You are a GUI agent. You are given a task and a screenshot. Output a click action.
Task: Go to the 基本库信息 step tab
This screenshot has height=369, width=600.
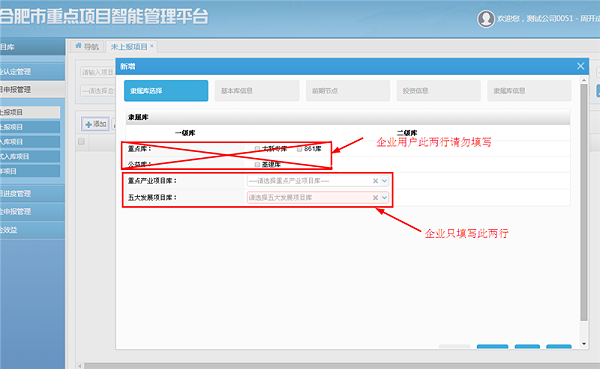(x=257, y=91)
